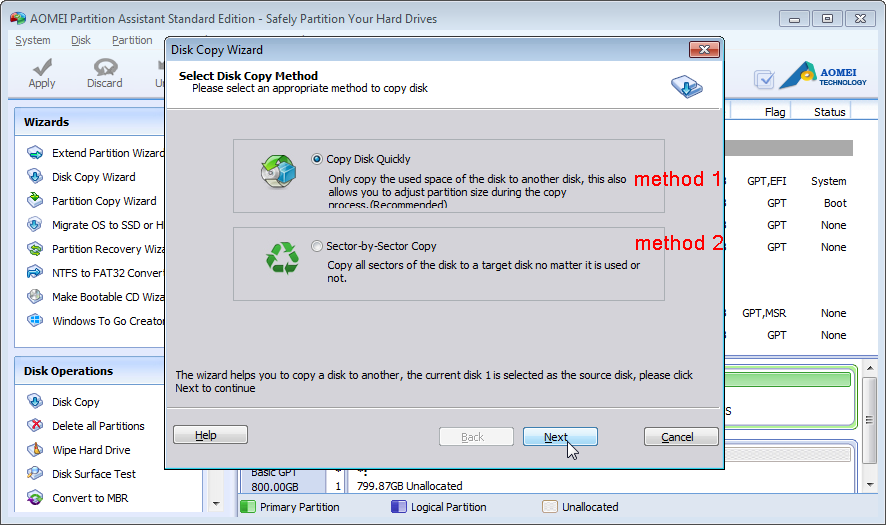Click the Discard toolbar icon
This screenshot has width=886, height=525.
click(105, 67)
